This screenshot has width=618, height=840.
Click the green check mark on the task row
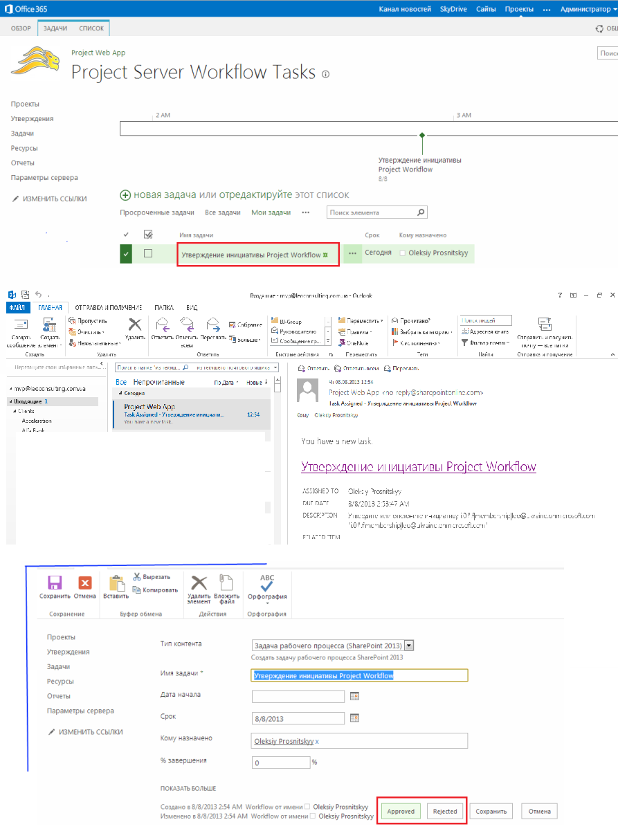click(x=126, y=254)
